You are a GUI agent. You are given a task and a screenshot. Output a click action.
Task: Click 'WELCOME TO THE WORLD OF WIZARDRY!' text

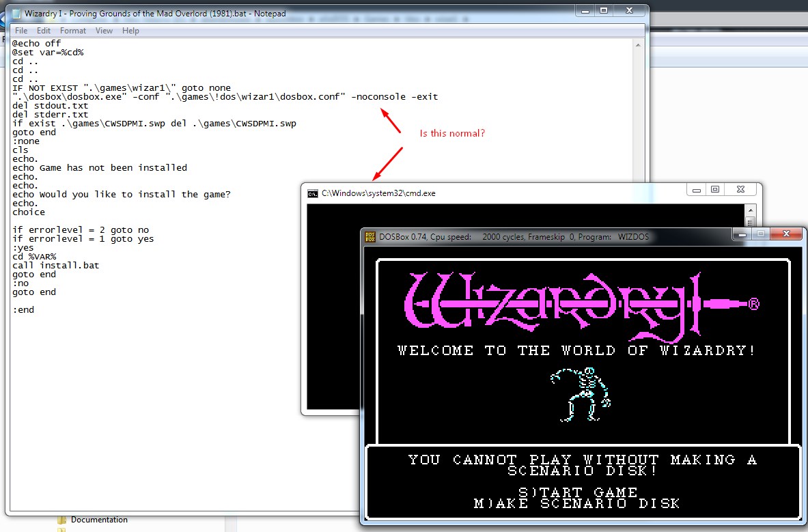[x=576, y=351]
